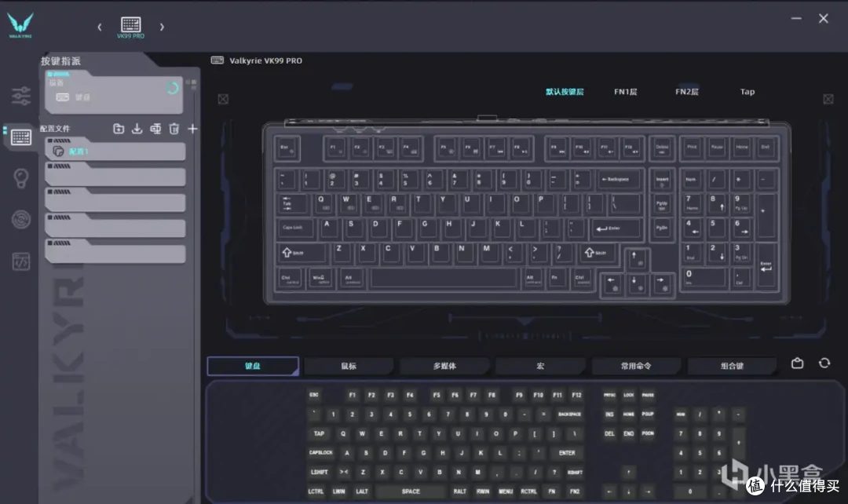Choose ENTER in the lower key palette

(x=567, y=453)
